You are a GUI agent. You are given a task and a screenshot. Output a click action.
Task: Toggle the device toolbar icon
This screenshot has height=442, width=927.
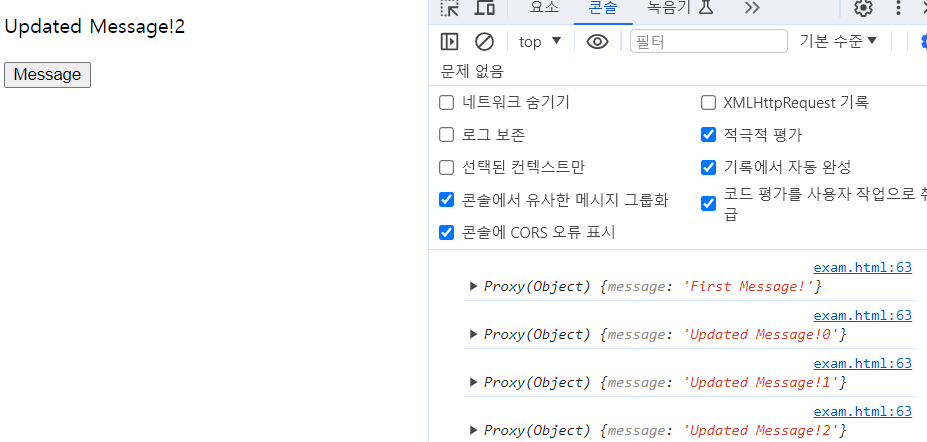tap(485, 8)
